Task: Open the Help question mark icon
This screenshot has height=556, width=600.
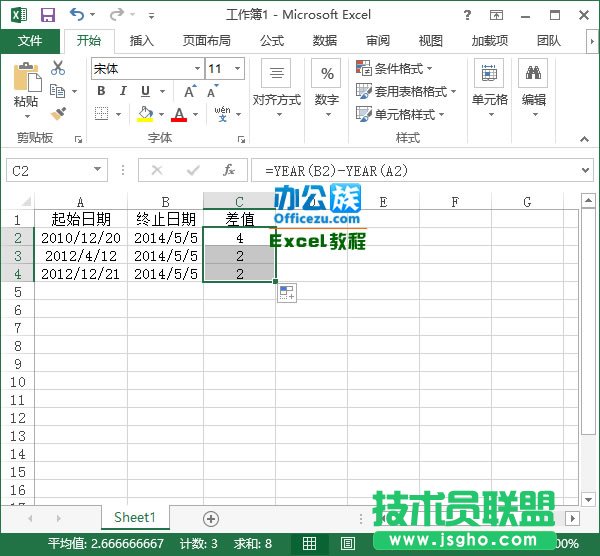Action: pos(467,15)
